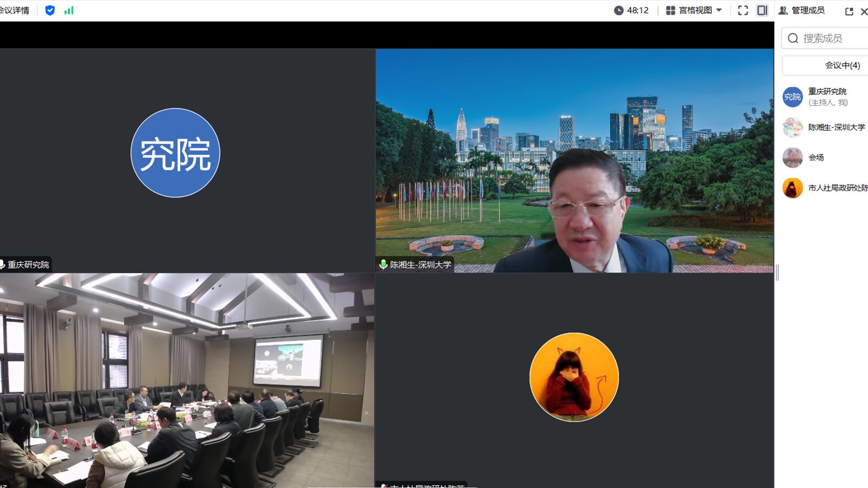Click 市人社局政研处 member's orange avatar

(x=793, y=188)
